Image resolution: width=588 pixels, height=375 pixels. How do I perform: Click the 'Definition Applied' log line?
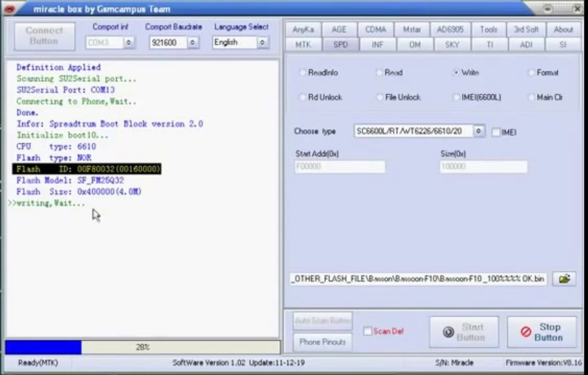pyautogui.click(x=58, y=67)
